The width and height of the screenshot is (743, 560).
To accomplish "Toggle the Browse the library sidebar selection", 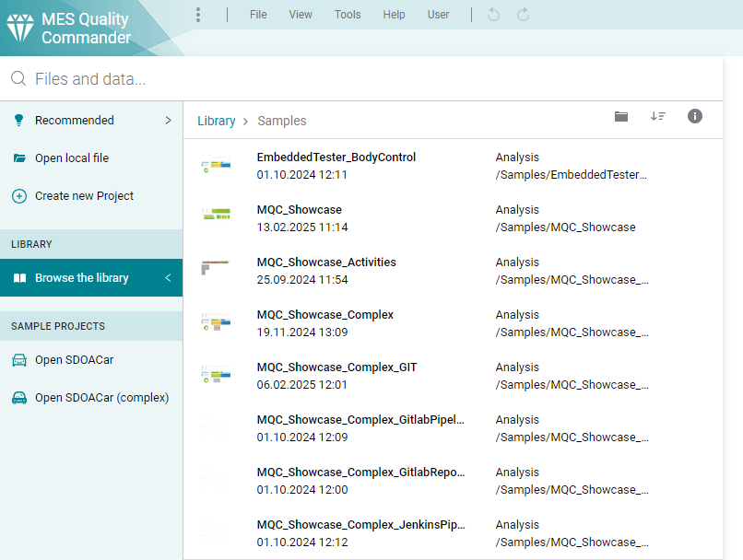I will [83, 277].
